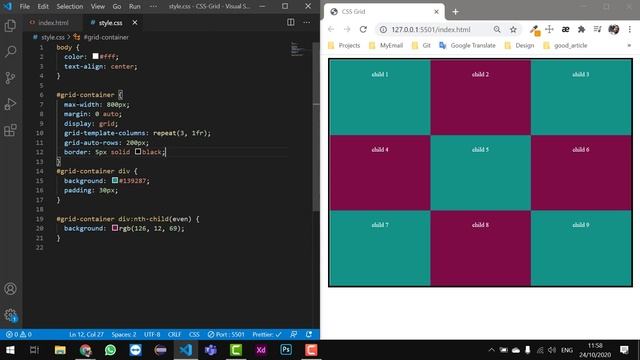
Task: Select the style.css tab
Action: click(x=110, y=22)
